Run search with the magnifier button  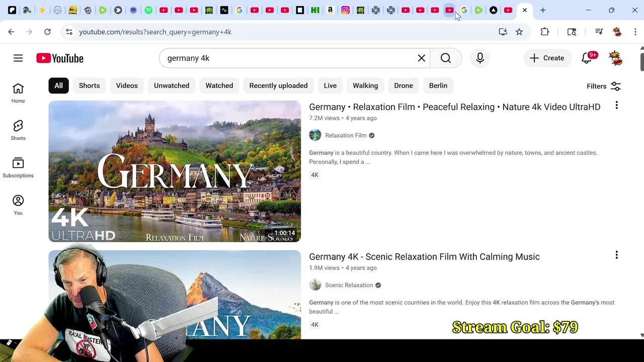click(446, 58)
